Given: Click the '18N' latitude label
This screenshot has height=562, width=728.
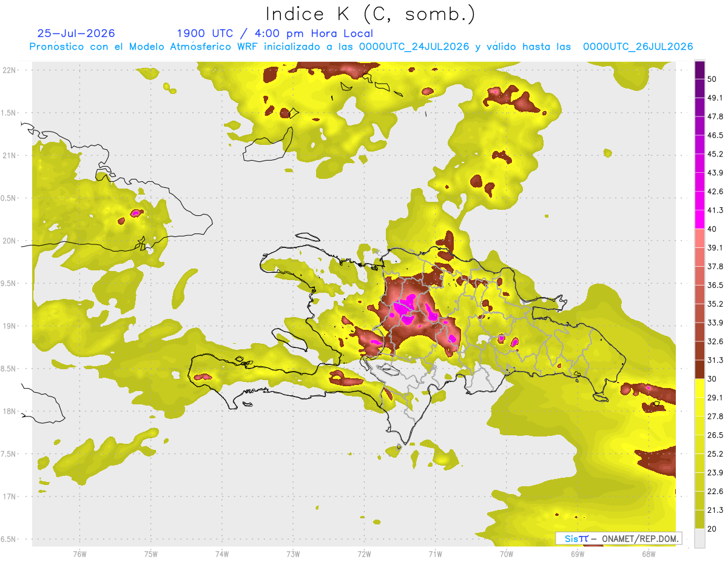Looking at the screenshot, I should click(x=9, y=411).
